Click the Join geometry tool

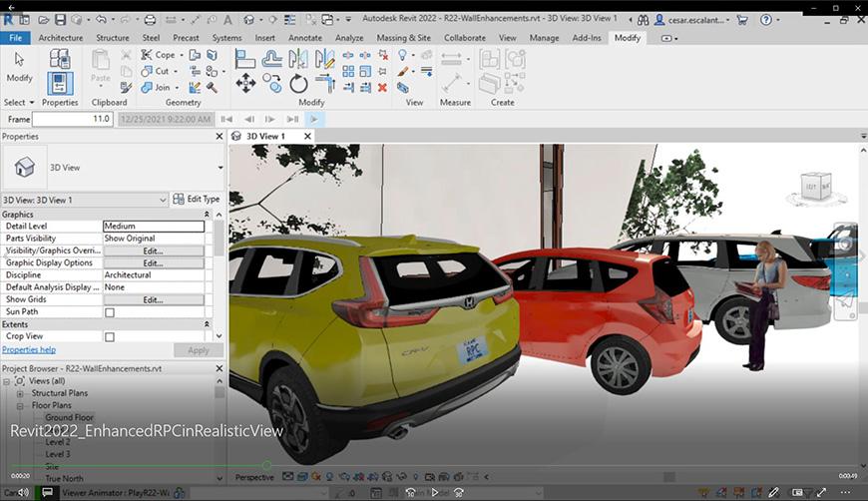click(x=156, y=88)
